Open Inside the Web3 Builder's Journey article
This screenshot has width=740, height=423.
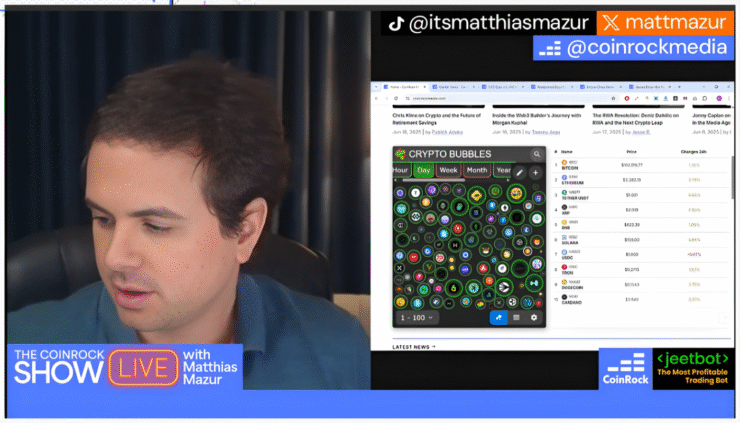(x=537, y=119)
